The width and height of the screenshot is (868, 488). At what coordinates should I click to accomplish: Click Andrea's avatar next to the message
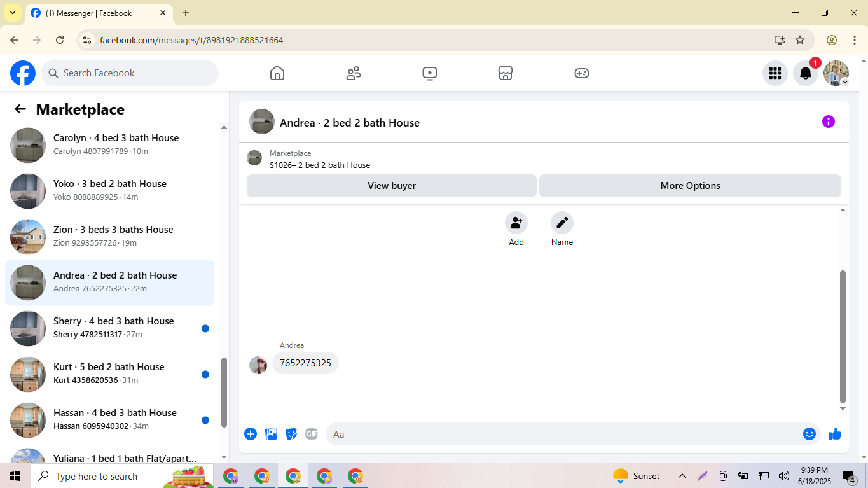[258, 365]
